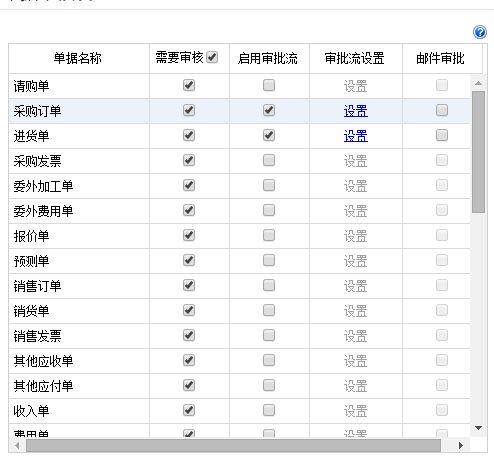
Task: Select the 进货单 row name
Action: coord(31,136)
